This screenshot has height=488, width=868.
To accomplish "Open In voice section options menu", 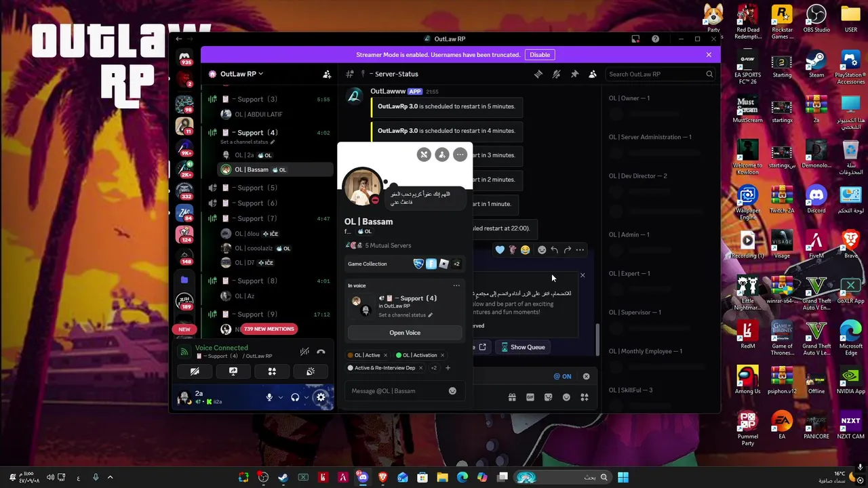I will click(456, 285).
